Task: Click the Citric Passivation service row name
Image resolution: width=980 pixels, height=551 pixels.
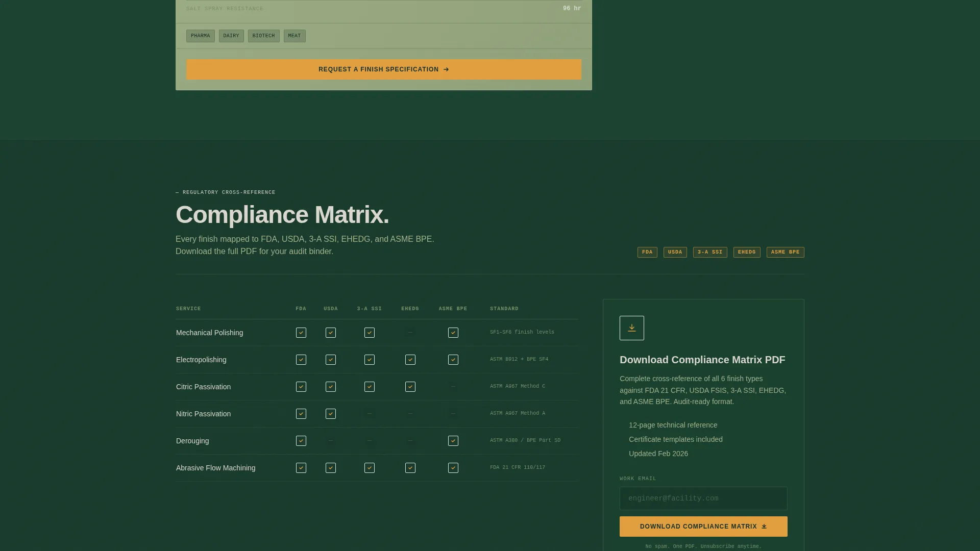Action: pos(203,387)
